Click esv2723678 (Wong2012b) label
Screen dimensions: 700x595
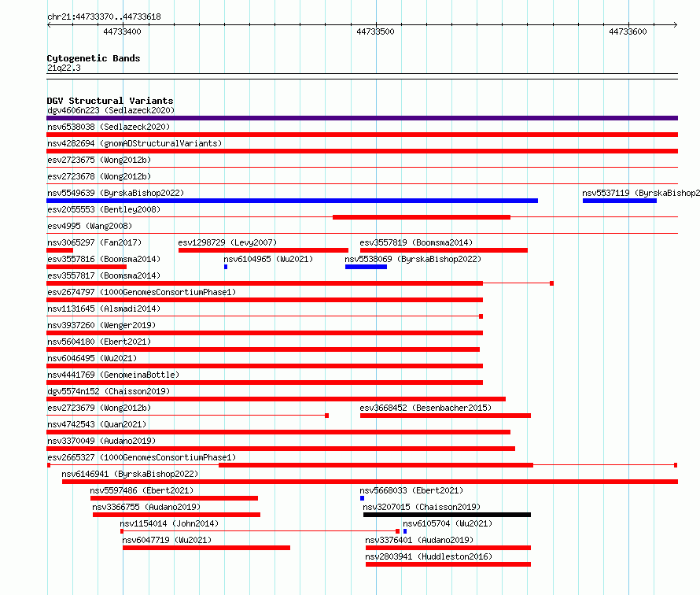[99, 176]
